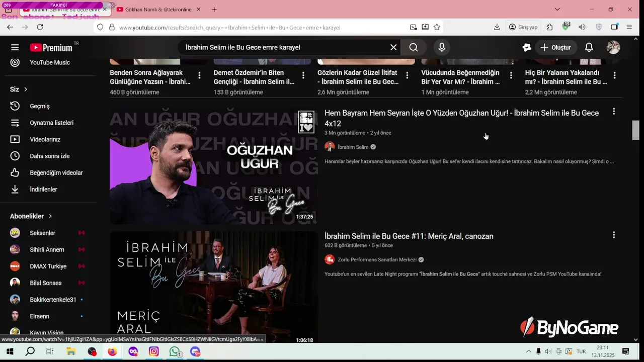Visit Zorlu Performans Sanatları Merkezi channel
644x362 pixels.
tap(377, 259)
